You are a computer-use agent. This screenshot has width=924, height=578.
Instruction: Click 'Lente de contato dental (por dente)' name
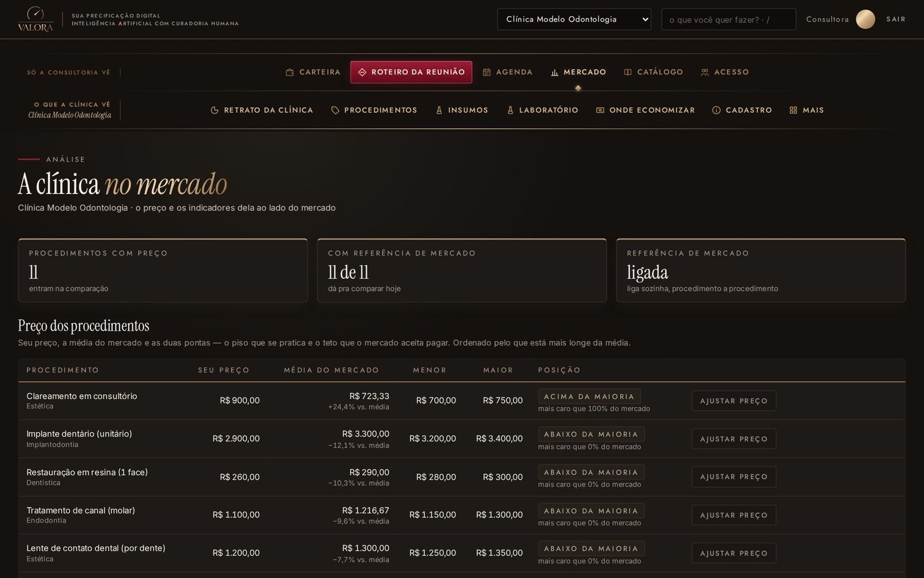coord(96,548)
